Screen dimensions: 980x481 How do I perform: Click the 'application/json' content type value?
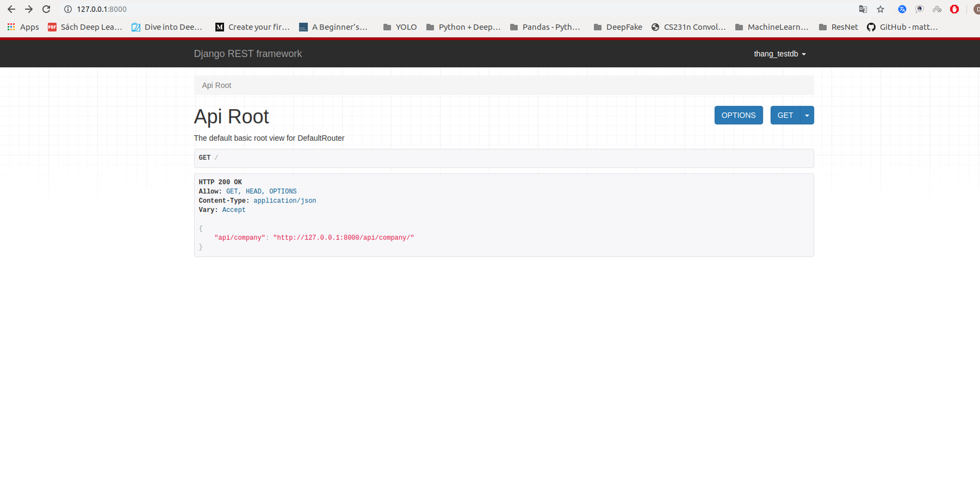[x=285, y=201]
